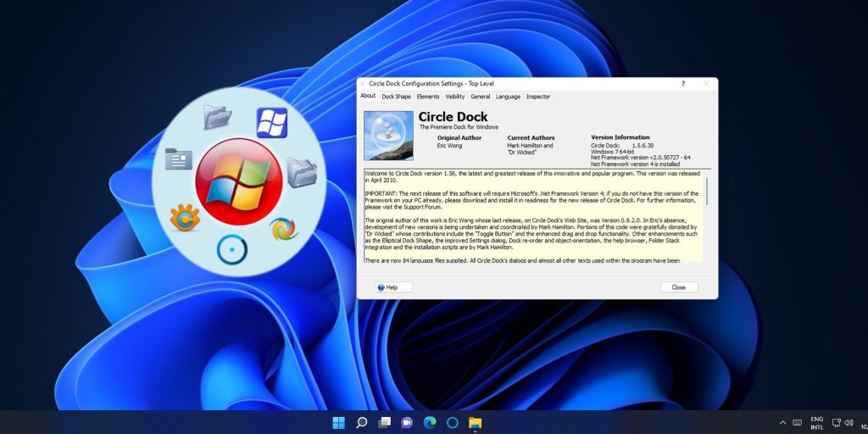Open the stacked folders icon on the dock's right side
Image resolution: width=868 pixels, height=434 pixels.
[x=301, y=172]
